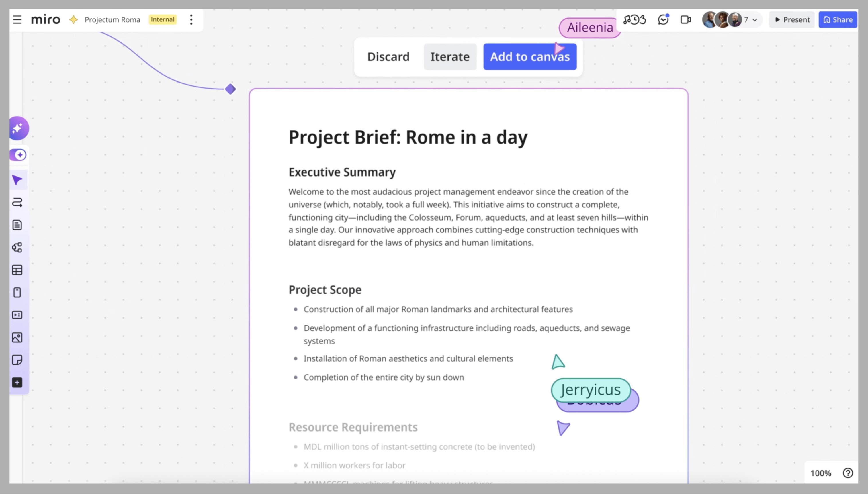The height and width of the screenshot is (494, 868).
Task: Start presentation with Present button
Action: click(x=792, y=20)
